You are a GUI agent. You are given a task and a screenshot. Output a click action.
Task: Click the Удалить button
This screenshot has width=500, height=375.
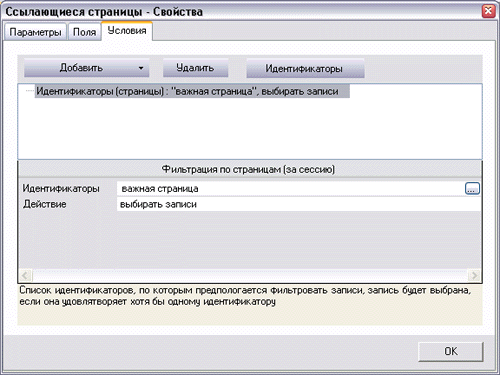click(x=195, y=68)
